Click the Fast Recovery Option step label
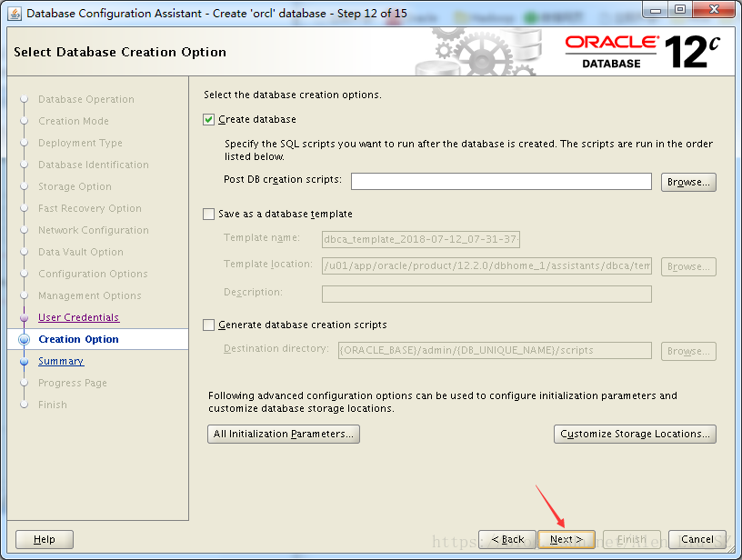Image resolution: width=742 pixels, height=560 pixels. pyautogui.click(x=90, y=208)
